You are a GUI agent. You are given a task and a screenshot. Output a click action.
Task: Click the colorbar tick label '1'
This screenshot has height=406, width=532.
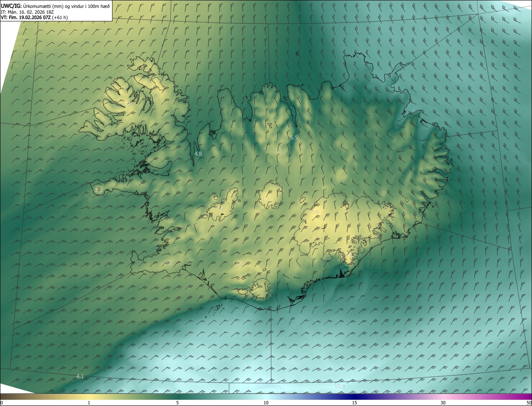coord(89,403)
